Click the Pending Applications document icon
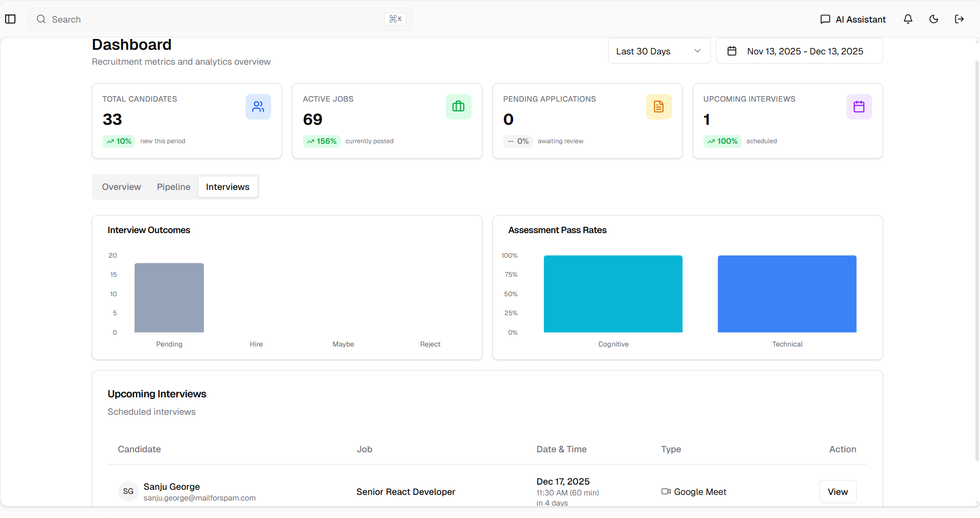The height and width of the screenshot is (518, 980). pyautogui.click(x=659, y=107)
